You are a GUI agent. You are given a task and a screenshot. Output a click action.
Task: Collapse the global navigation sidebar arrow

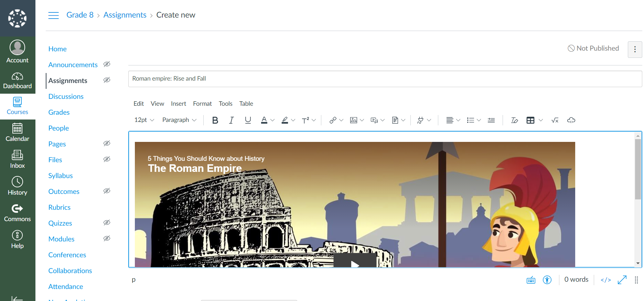click(x=17, y=298)
